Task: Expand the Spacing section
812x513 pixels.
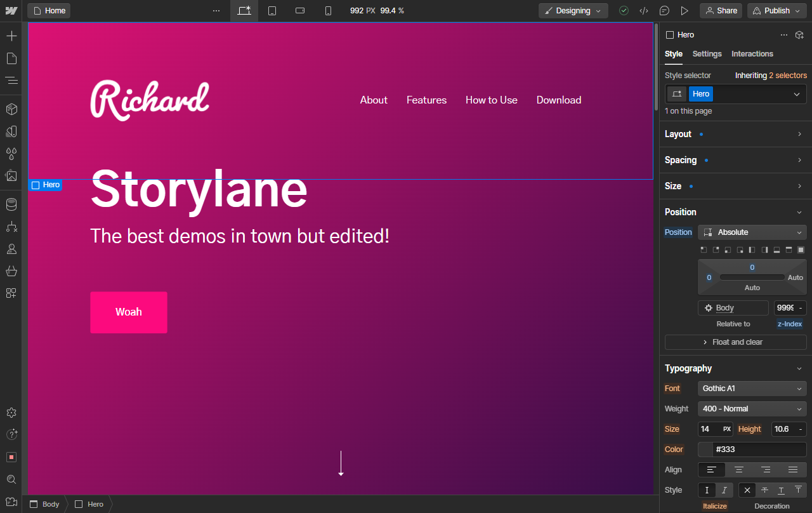Action: click(736, 160)
